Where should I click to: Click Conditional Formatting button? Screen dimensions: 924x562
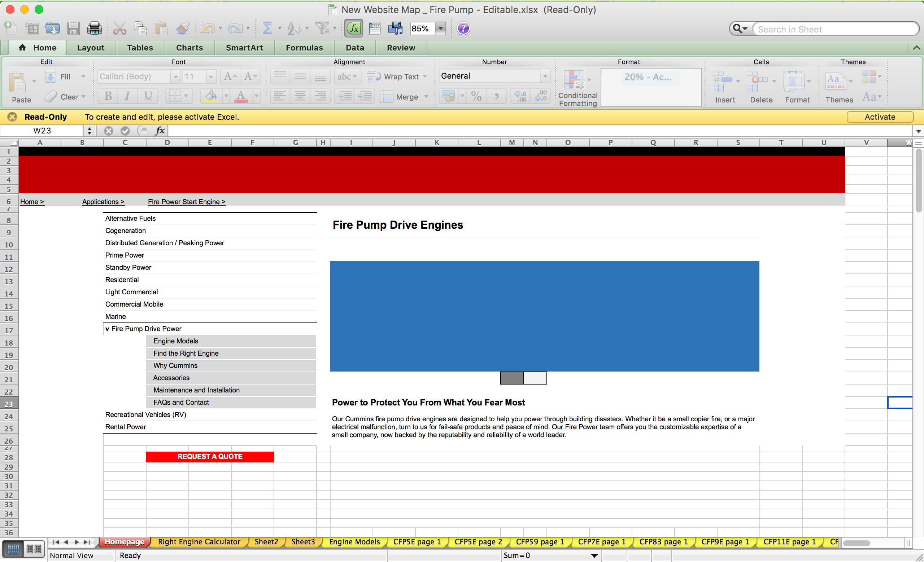tap(577, 89)
